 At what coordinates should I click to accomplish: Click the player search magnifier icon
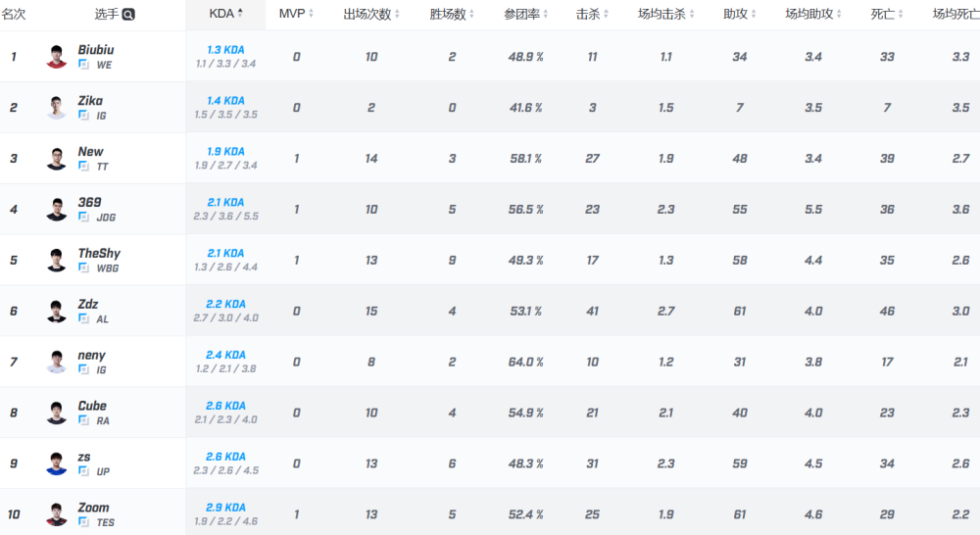coord(128,15)
